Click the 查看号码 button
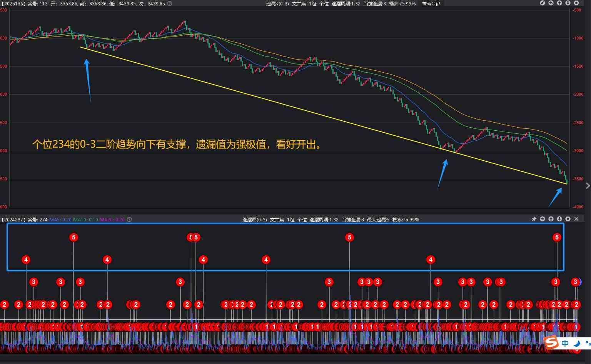591x364 pixels. coord(431,4)
